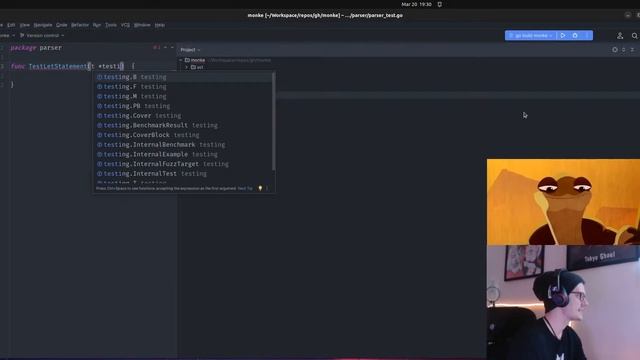Click the package parser line
640x360 pixels.
tap(36, 48)
